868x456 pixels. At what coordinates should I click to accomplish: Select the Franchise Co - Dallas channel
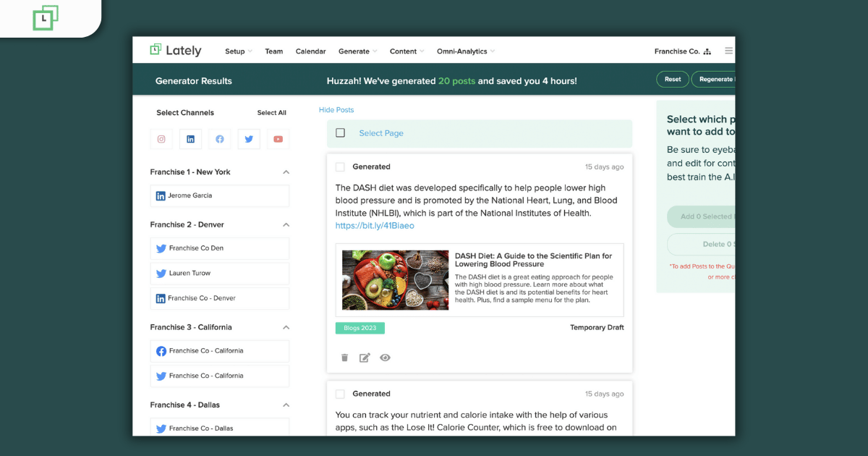tap(220, 428)
